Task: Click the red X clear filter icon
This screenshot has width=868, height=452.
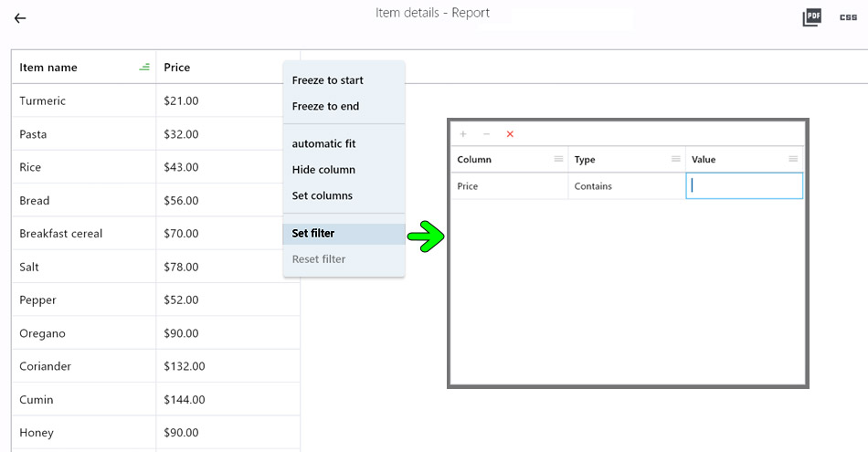Action: pos(510,134)
